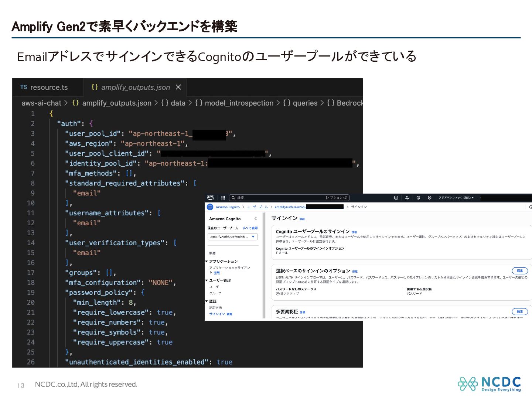This screenshot has height=399, width=532.
Task: Open the AWS notifications bell
Action: point(407,198)
